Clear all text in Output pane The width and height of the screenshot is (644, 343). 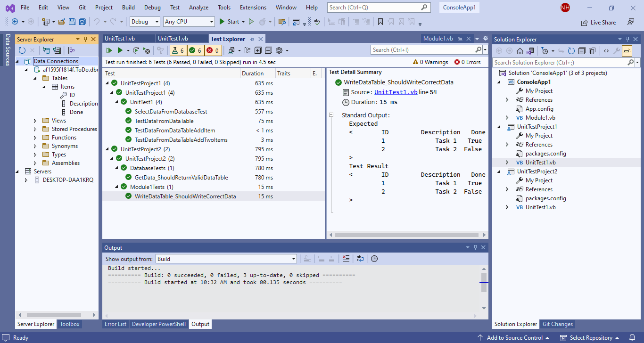pyautogui.click(x=346, y=259)
